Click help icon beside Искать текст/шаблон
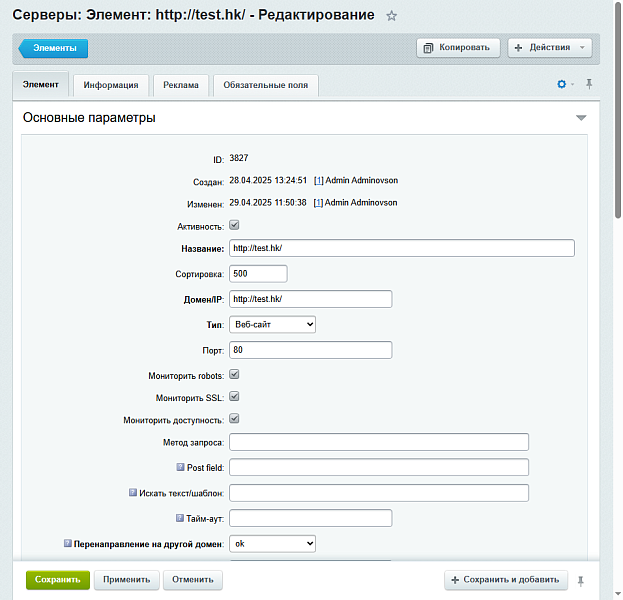The height and width of the screenshot is (600, 623). (132, 492)
